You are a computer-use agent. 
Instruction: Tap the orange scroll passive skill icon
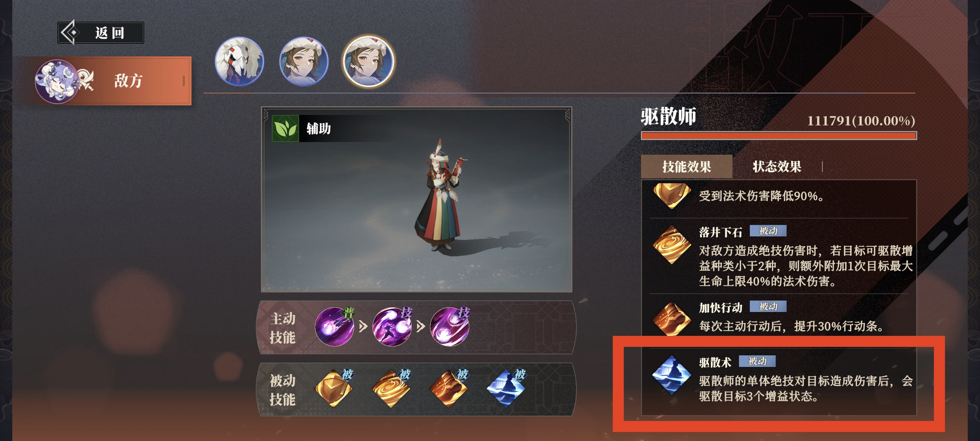click(x=449, y=389)
